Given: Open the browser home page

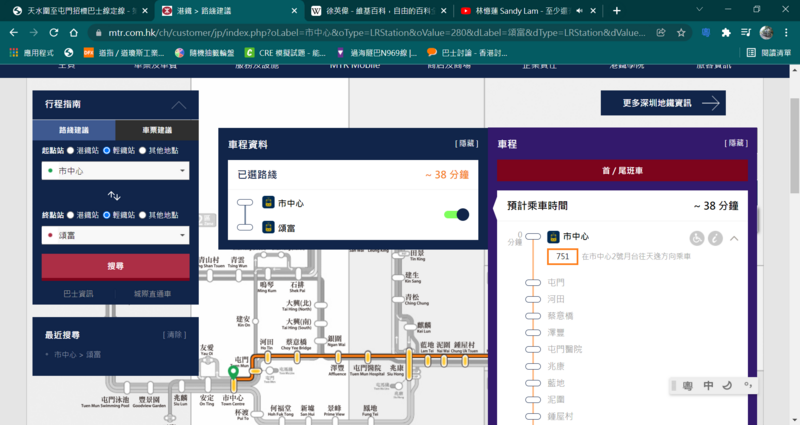Looking at the screenshot, I should coord(73,33).
